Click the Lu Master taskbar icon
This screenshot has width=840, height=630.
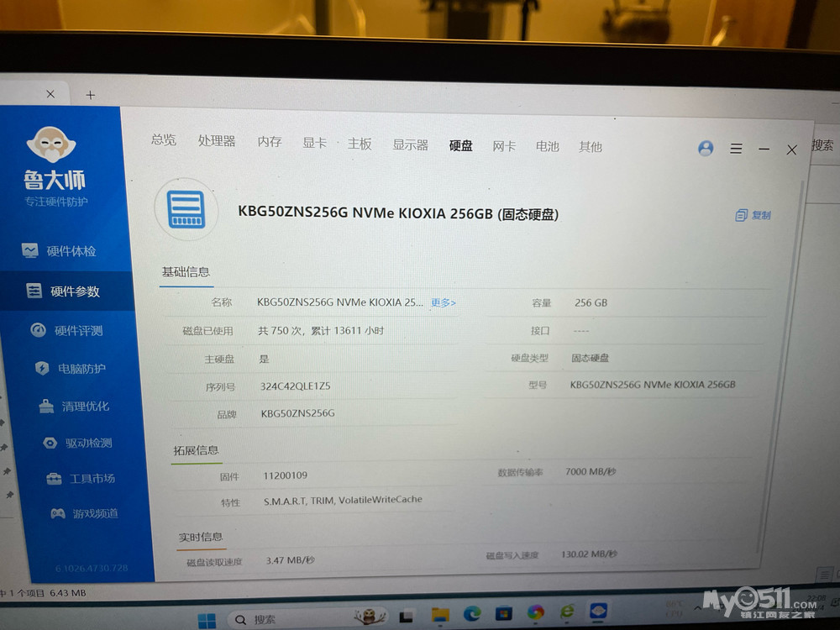(x=598, y=610)
